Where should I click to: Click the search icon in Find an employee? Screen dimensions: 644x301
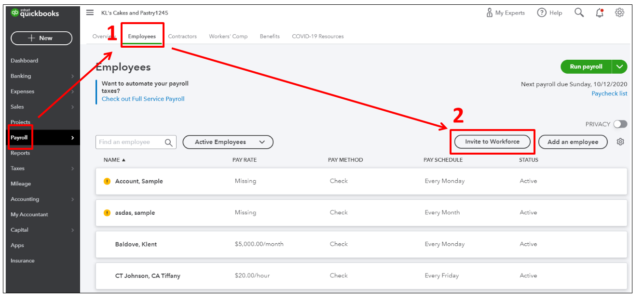tap(169, 142)
